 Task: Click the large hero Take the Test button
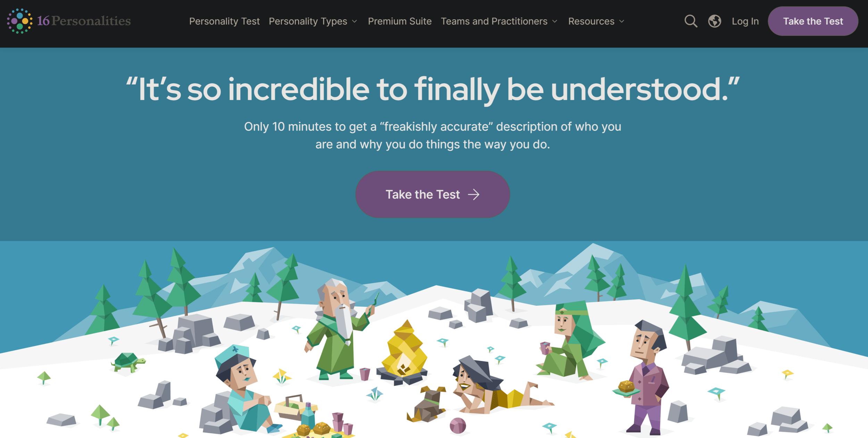433,194
